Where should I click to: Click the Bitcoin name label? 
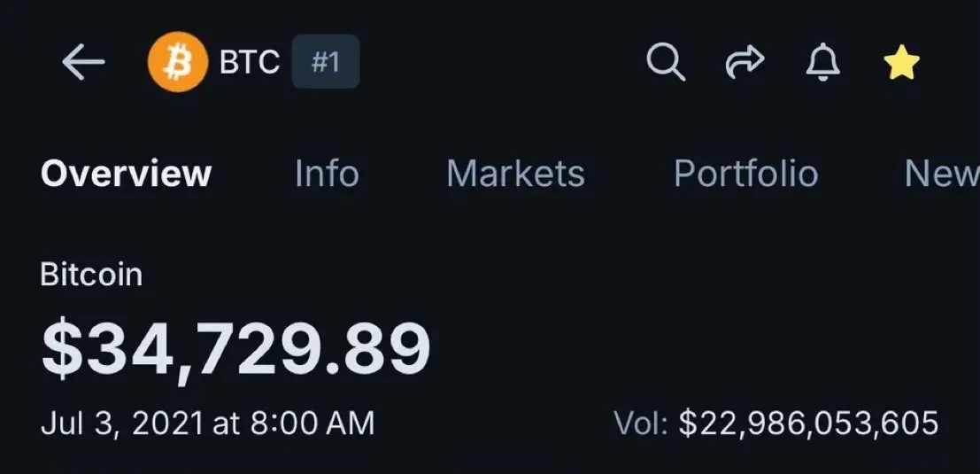(91, 275)
